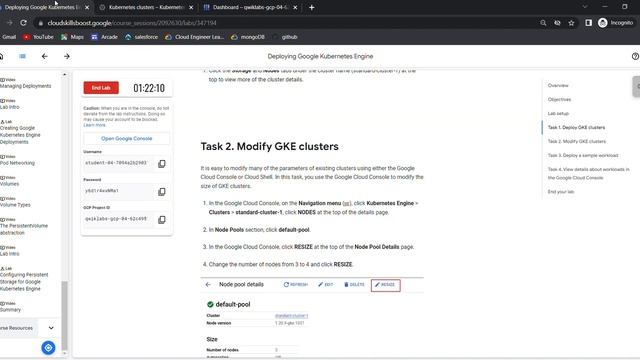Close the Deploying Google Kubernetes tab
The image size is (640, 360).
coord(87,7)
